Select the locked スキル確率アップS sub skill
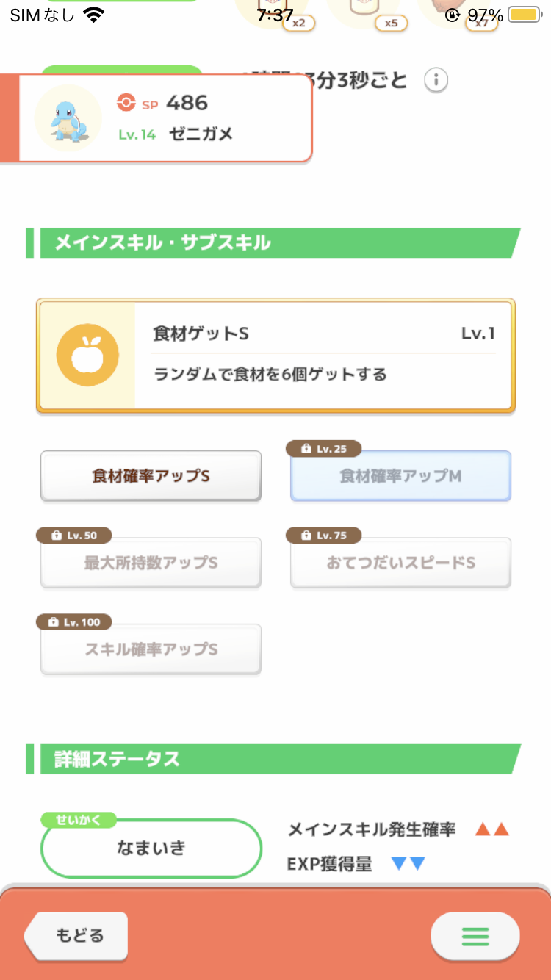Image resolution: width=551 pixels, height=980 pixels. [151, 650]
